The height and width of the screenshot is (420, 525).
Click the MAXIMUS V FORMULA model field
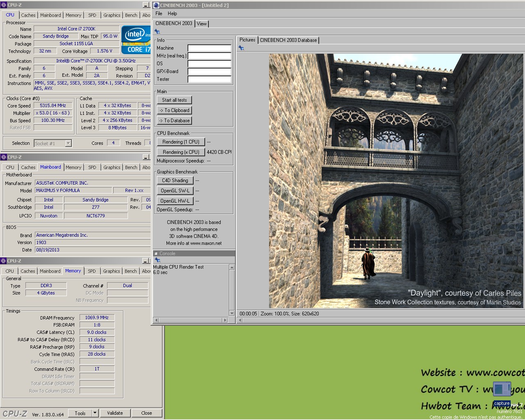pyautogui.click(x=73, y=190)
